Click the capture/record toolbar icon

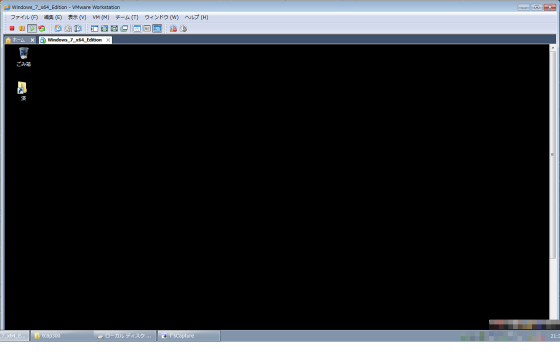pos(173,29)
